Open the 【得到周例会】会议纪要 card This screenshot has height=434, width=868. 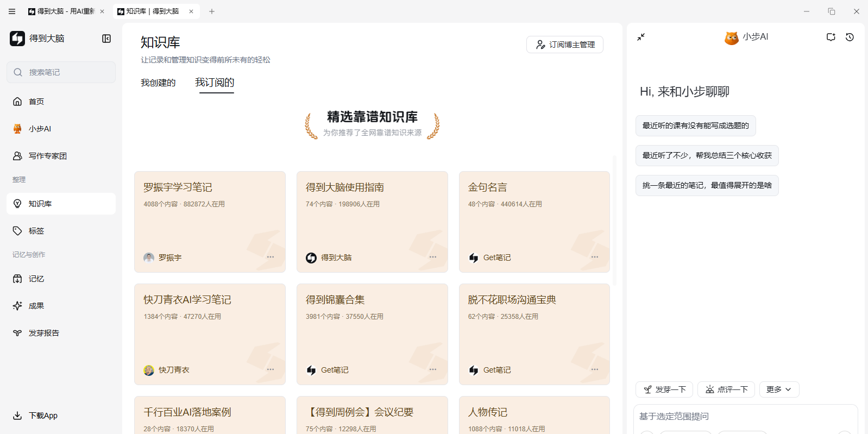[x=372, y=415]
